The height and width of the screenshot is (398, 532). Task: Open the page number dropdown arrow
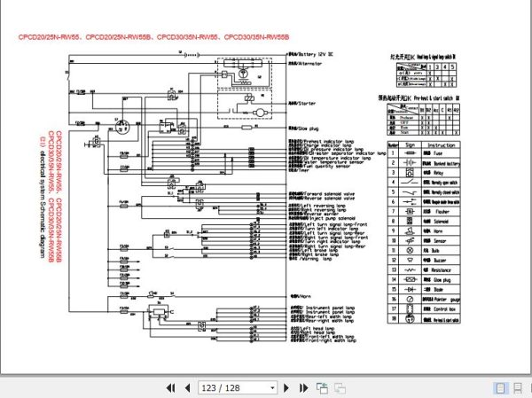click(272, 388)
